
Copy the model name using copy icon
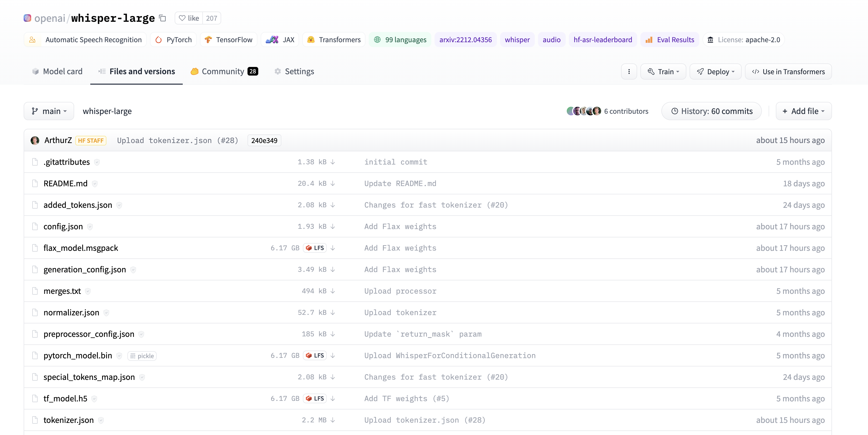(163, 18)
